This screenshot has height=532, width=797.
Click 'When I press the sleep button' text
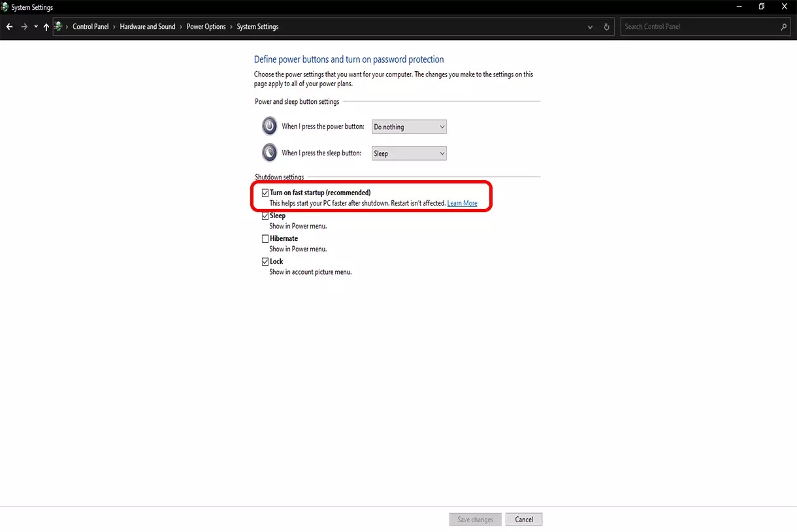(x=321, y=153)
